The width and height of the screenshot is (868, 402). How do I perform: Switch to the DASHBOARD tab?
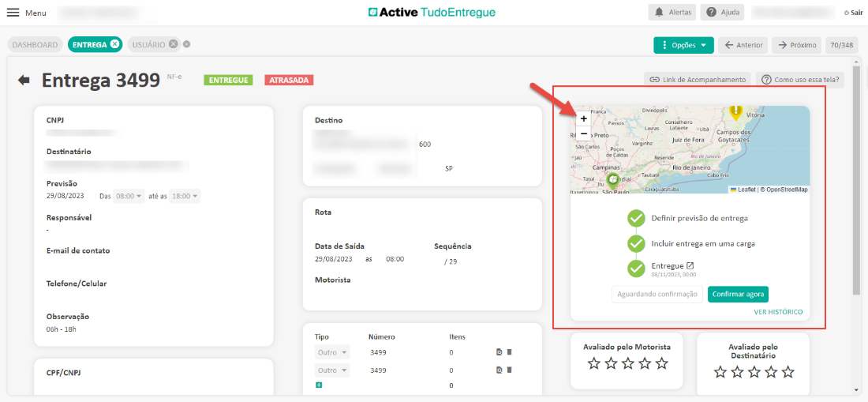[35, 44]
